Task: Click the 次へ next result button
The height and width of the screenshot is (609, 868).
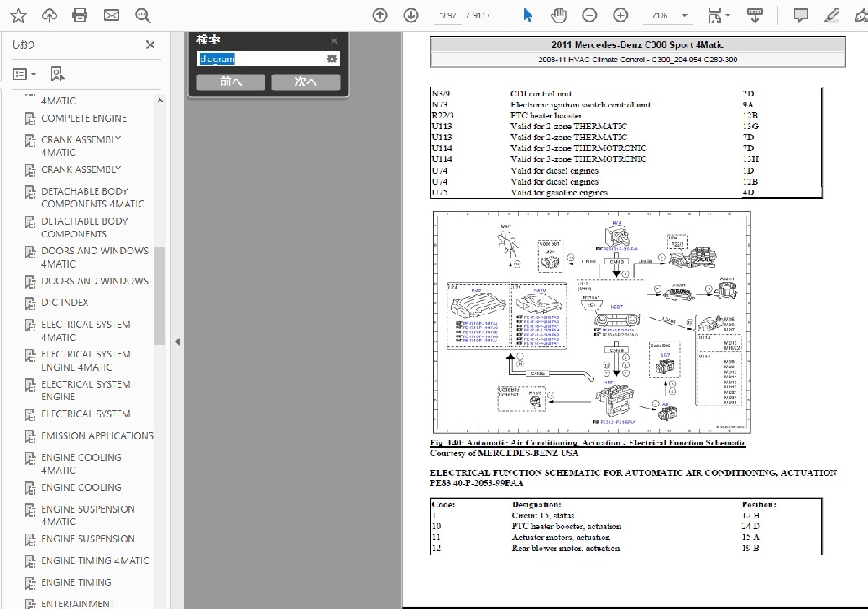Action: coord(306,82)
